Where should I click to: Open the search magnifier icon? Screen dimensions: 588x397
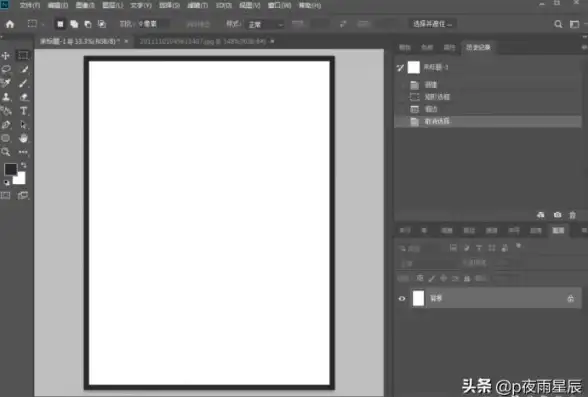pos(558,24)
